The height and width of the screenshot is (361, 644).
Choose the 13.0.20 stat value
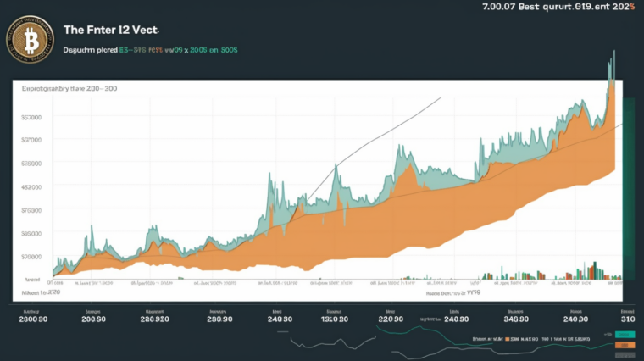(333, 319)
